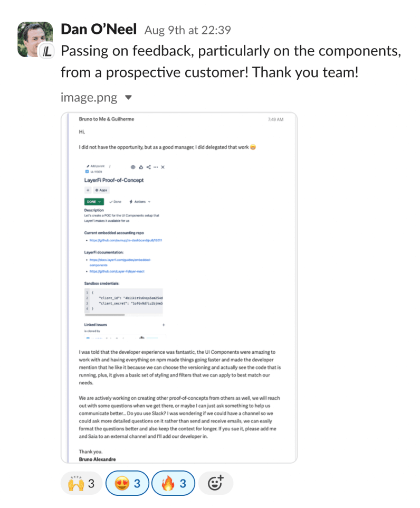420x508 pixels.
Task: Click the share icon in ticket
Action: click(148, 167)
